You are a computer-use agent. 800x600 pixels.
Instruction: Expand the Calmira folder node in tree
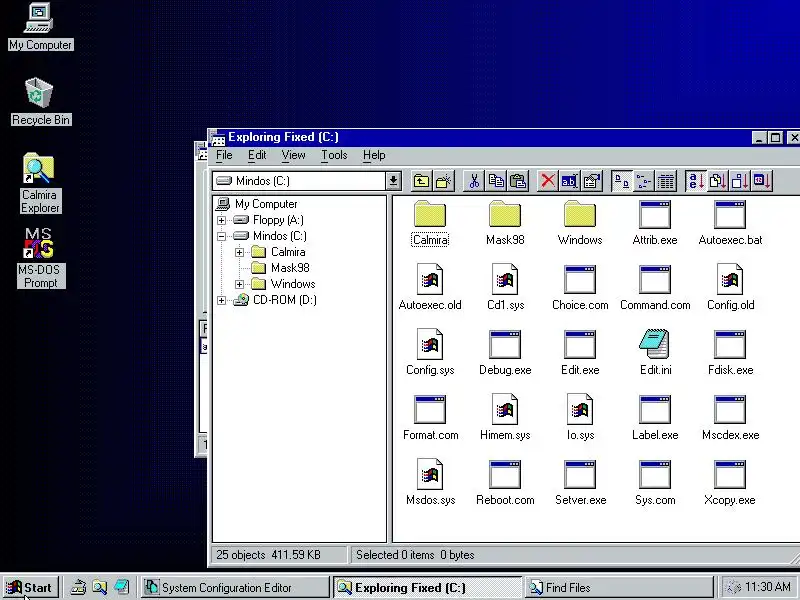(x=239, y=252)
